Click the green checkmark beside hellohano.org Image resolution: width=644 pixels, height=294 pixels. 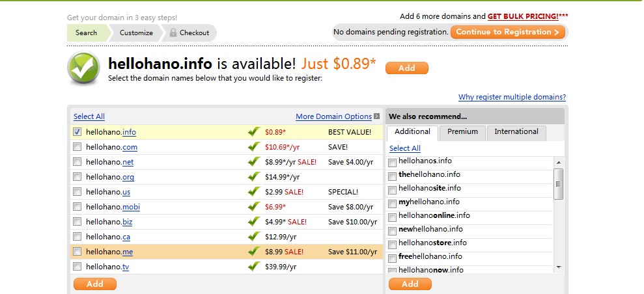pyautogui.click(x=254, y=177)
